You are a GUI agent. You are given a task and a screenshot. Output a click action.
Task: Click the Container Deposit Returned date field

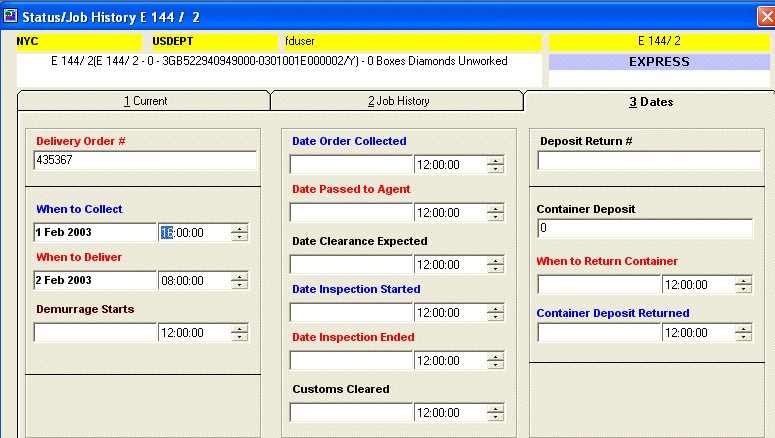point(599,332)
